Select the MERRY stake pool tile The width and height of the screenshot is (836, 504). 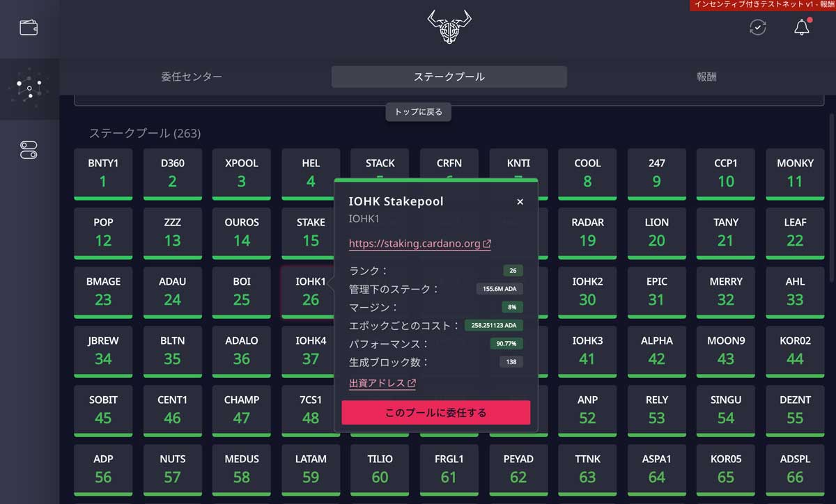[726, 292]
